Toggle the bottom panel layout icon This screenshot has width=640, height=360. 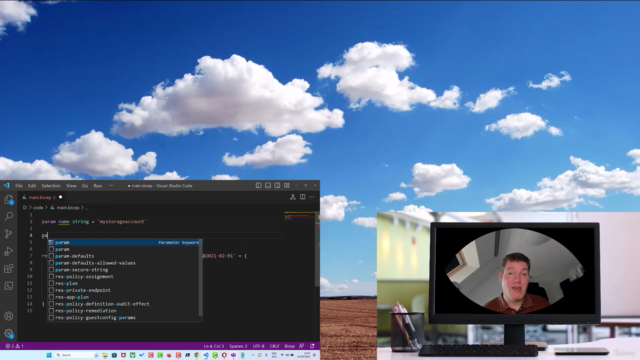268,185
